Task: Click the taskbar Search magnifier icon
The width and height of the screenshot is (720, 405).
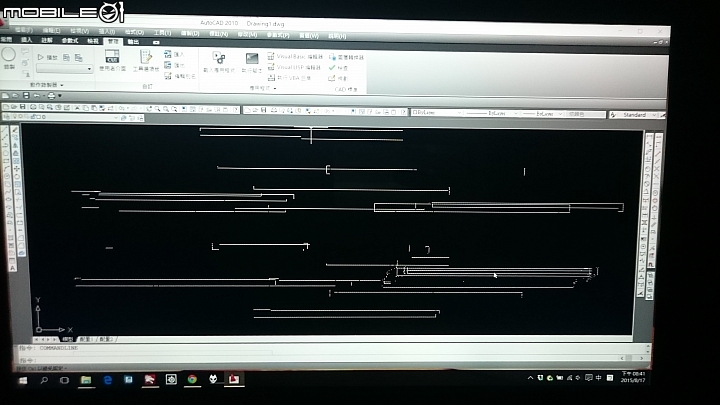Action: (44, 380)
